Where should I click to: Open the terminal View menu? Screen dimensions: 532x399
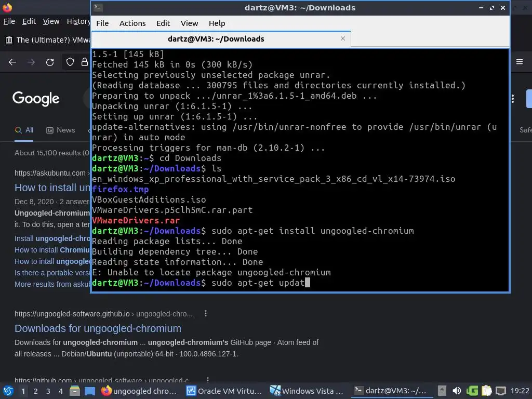(x=189, y=23)
